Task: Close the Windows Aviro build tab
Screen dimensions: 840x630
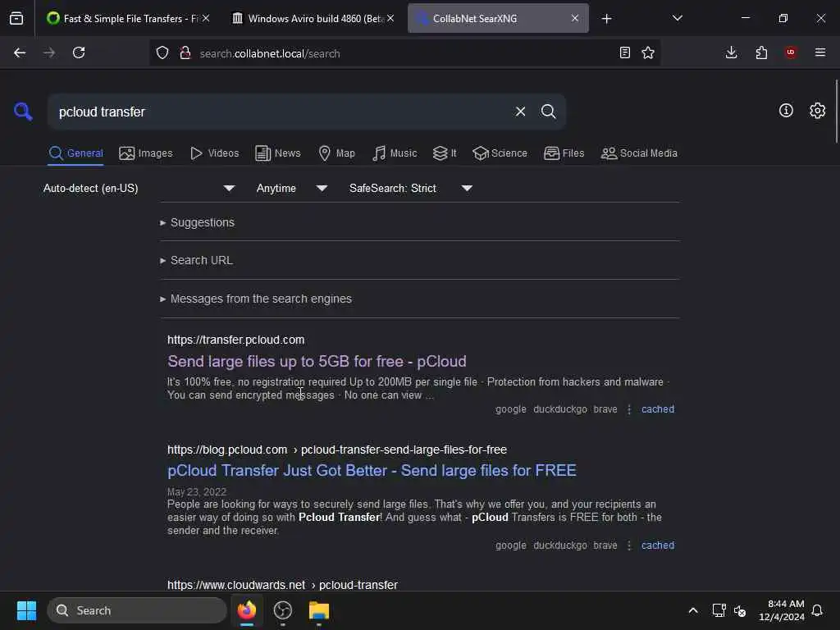Action: (390, 18)
